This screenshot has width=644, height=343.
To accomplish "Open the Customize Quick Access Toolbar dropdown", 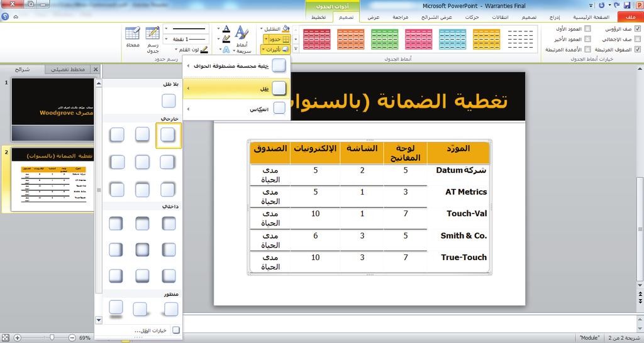I will [591, 6].
